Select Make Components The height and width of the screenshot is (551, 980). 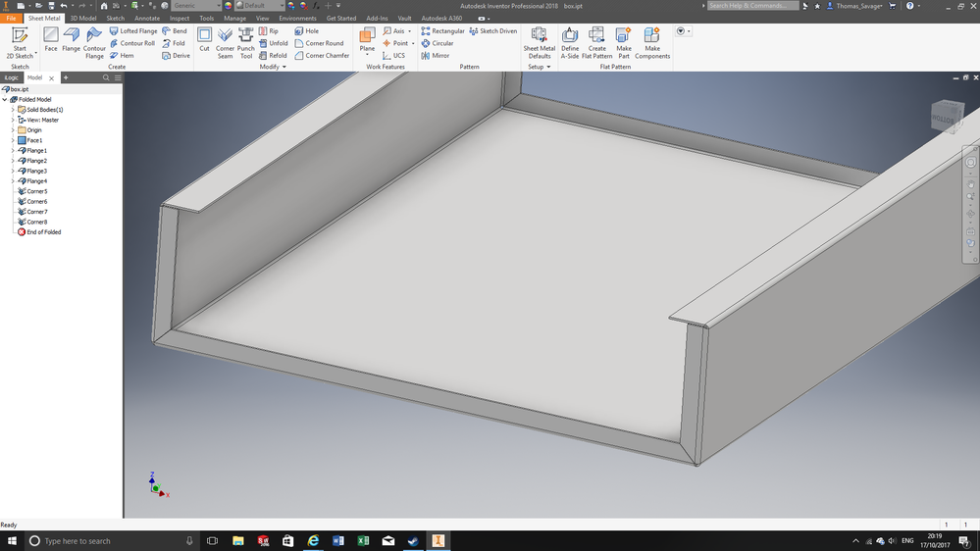click(652, 43)
